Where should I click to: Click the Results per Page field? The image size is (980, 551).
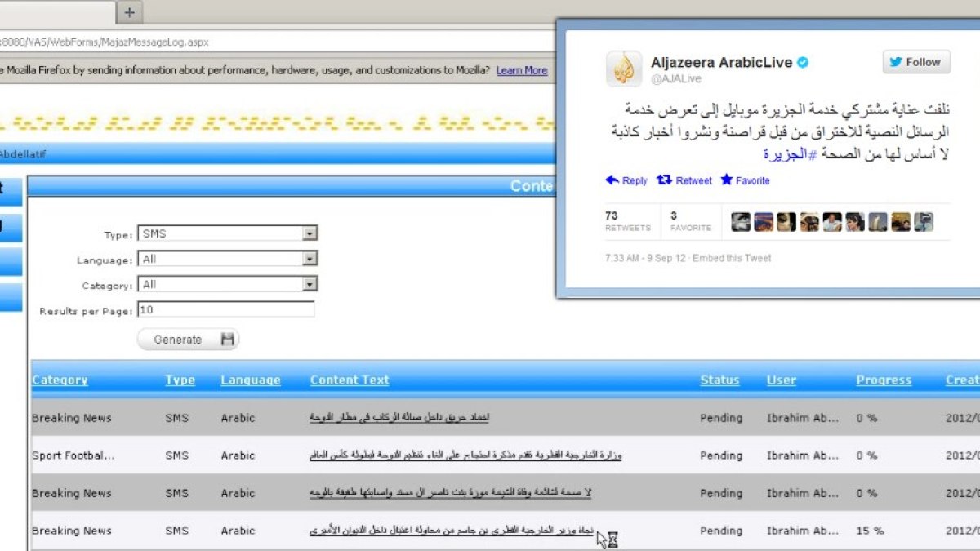pyautogui.click(x=225, y=309)
